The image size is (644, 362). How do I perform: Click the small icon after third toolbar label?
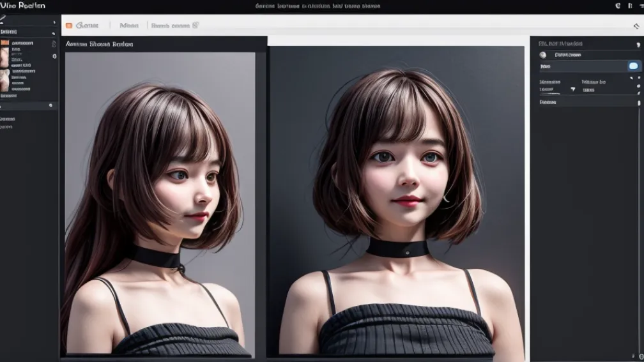[x=195, y=26]
